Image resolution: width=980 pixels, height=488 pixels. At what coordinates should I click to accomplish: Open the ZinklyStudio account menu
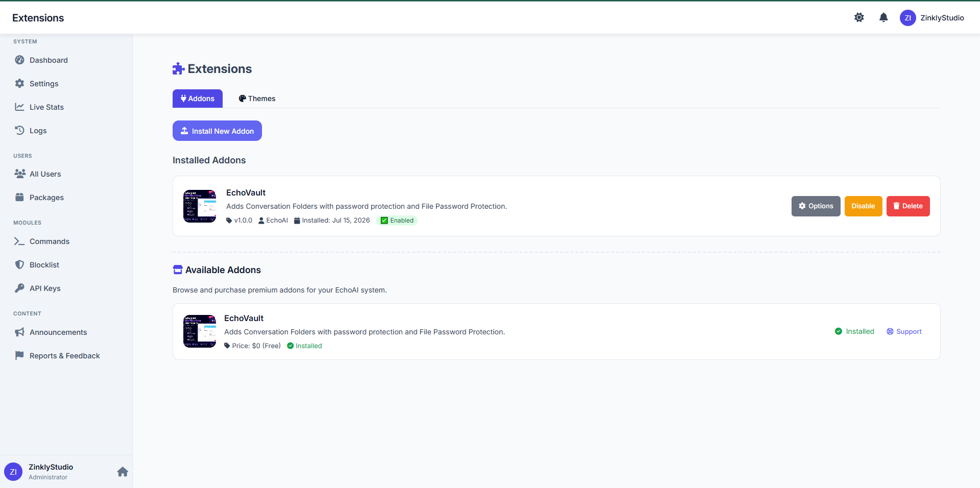click(932, 18)
